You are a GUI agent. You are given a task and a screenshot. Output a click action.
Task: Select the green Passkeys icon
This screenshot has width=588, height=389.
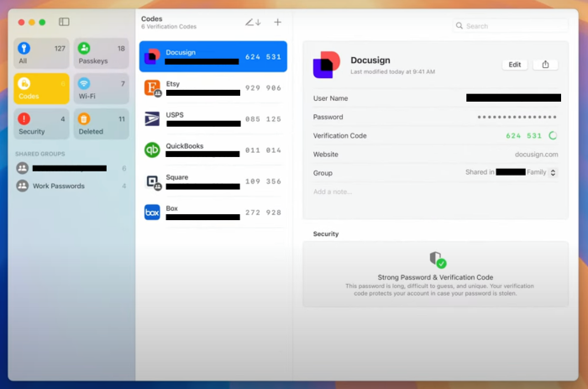point(84,48)
